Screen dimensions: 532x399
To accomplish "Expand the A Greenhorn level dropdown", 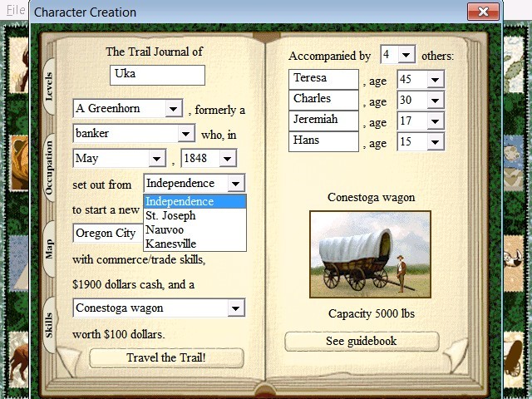I will [x=174, y=109].
